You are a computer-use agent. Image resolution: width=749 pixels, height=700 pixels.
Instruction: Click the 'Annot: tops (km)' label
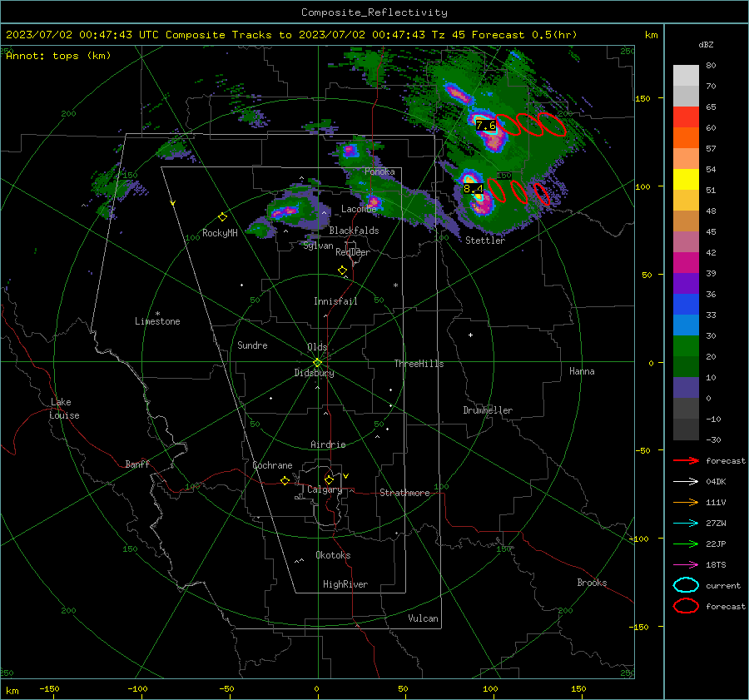58,56
